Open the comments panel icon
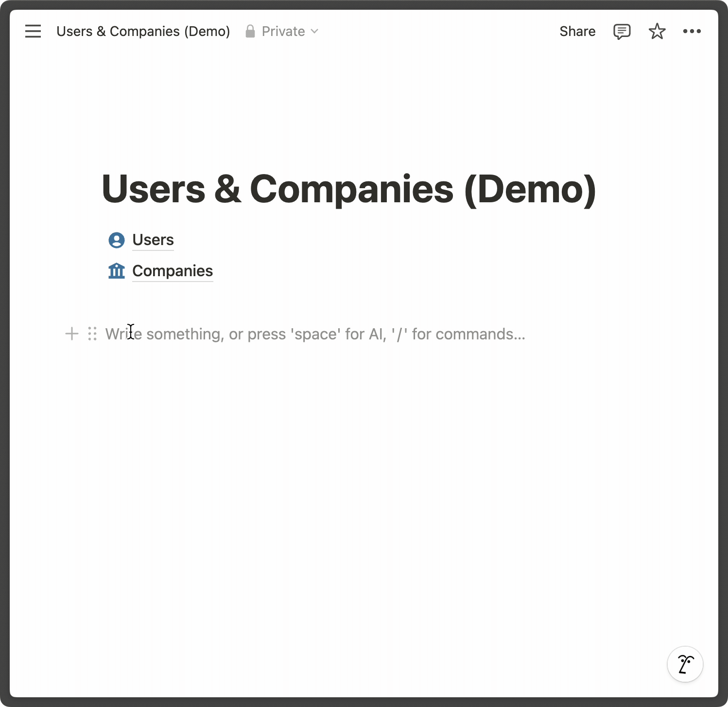 pos(622,32)
